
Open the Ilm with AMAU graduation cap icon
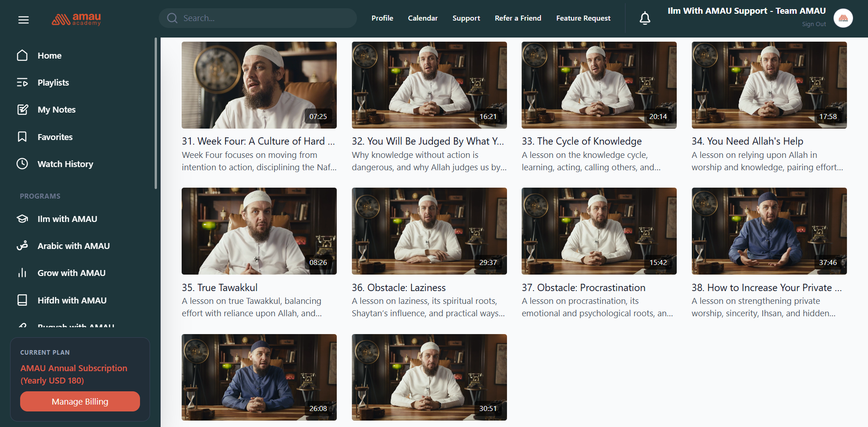click(22, 219)
